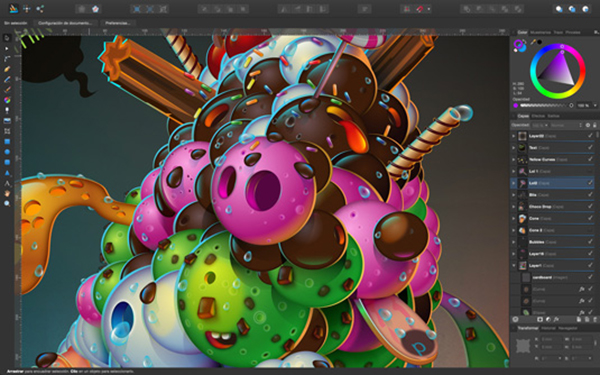Viewport: 600px width, 375px height.
Task: Select the Node tool
Action: [7, 49]
